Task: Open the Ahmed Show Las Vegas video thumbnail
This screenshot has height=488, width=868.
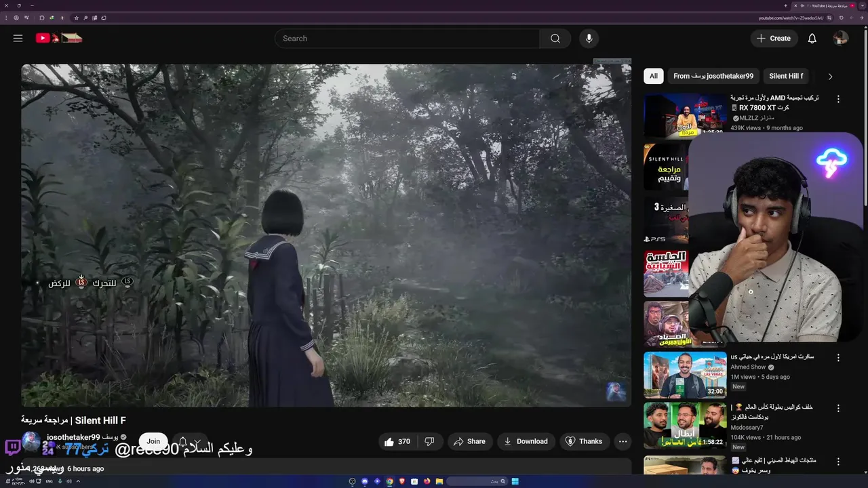Action: pos(685,375)
